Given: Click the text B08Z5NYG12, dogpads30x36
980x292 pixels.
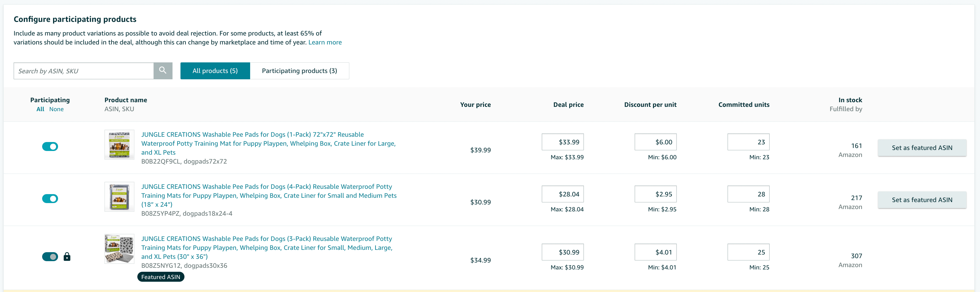Looking at the screenshot, I should (184, 266).
